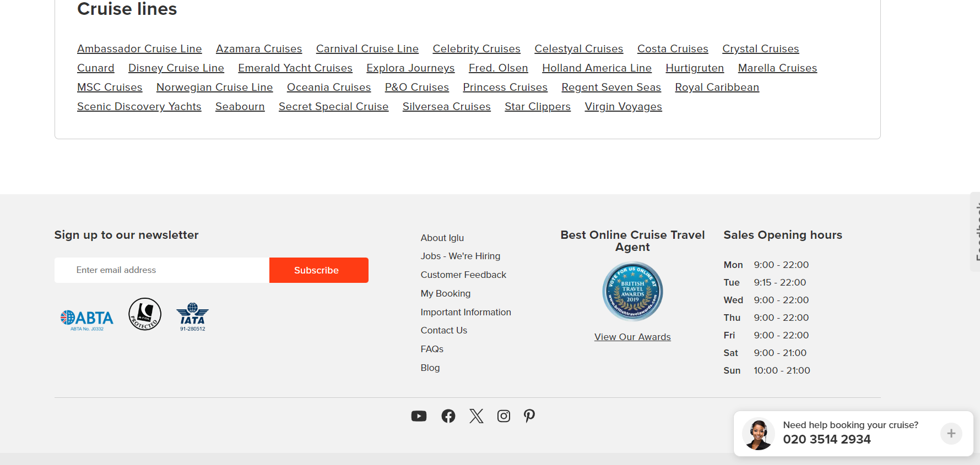Open the X (Twitter) social icon
980x465 pixels.
coord(477,416)
